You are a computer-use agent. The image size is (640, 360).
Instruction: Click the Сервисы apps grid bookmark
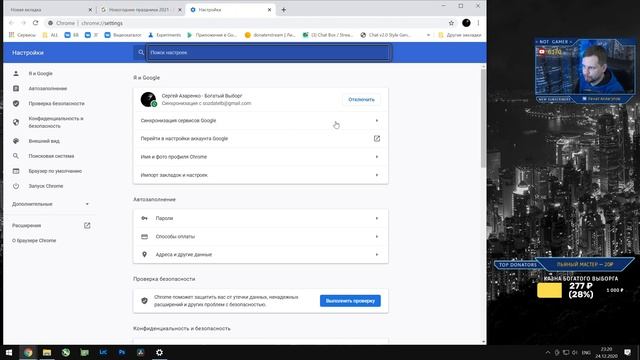tap(22, 35)
